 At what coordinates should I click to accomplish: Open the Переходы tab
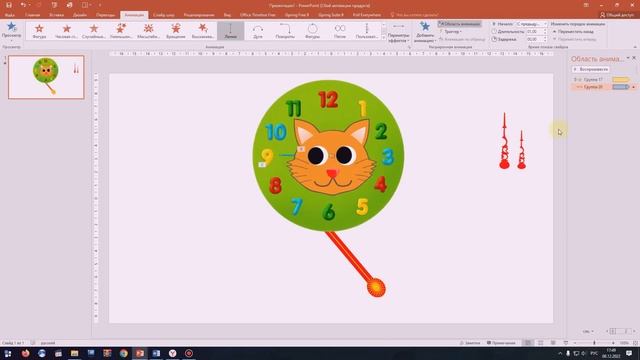(x=105, y=15)
